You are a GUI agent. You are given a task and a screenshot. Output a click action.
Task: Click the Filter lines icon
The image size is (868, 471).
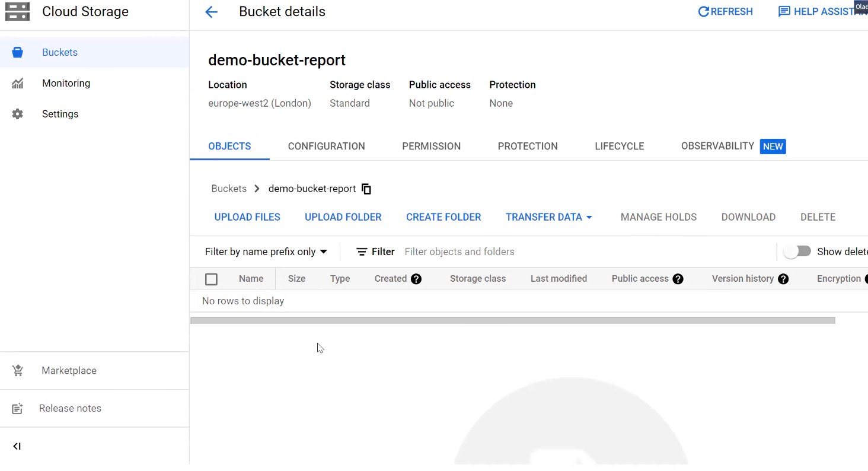click(362, 252)
